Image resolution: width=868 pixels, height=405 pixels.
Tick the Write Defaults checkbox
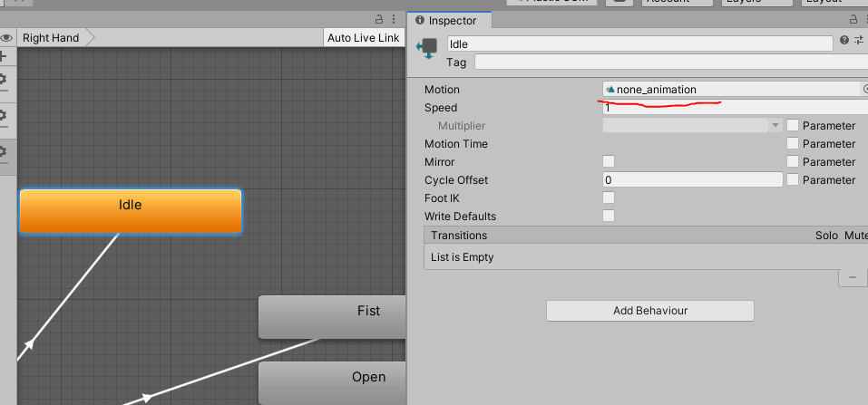[x=609, y=216]
